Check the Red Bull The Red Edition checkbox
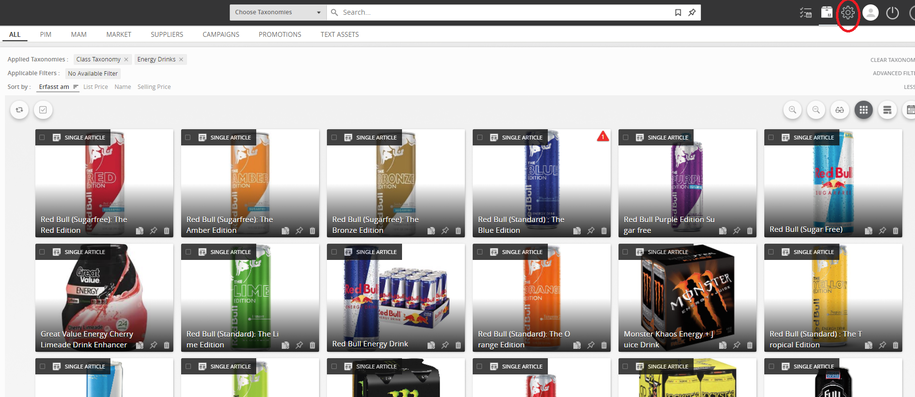This screenshot has width=915, height=397. [x=42, y=137]
